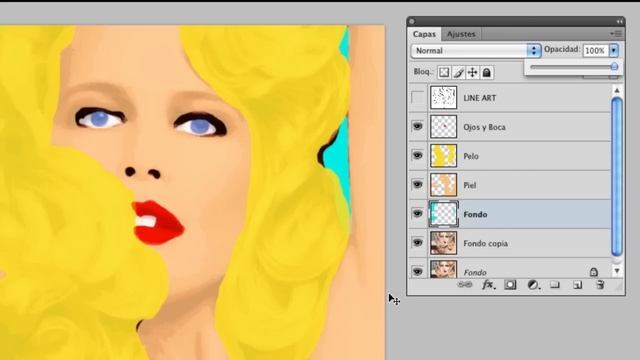Select the LINE ART layer name

(x=480, y=98)
